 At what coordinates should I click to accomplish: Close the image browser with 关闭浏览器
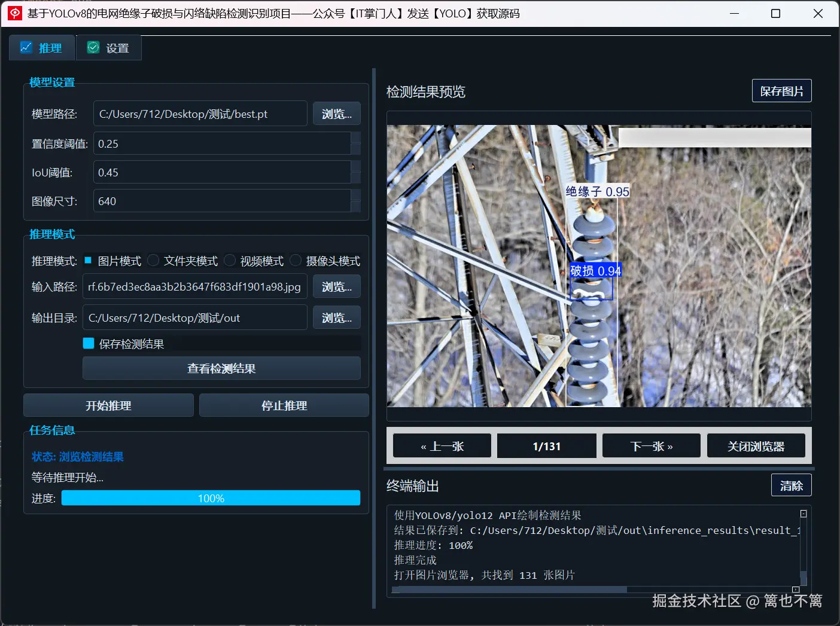click(x=756, y=446)
